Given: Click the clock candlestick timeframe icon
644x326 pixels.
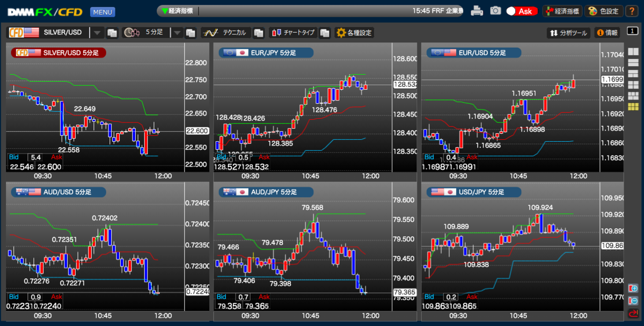Looking at the screenshot, I should 131,33.
